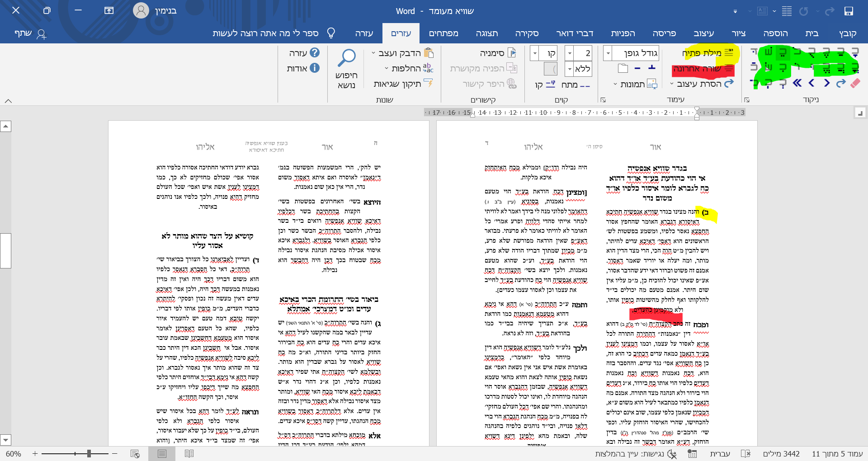Open the ניקוד group dialog launcher
The width and height of the screenshot is (868, 461).
click(x=747, y=100)
